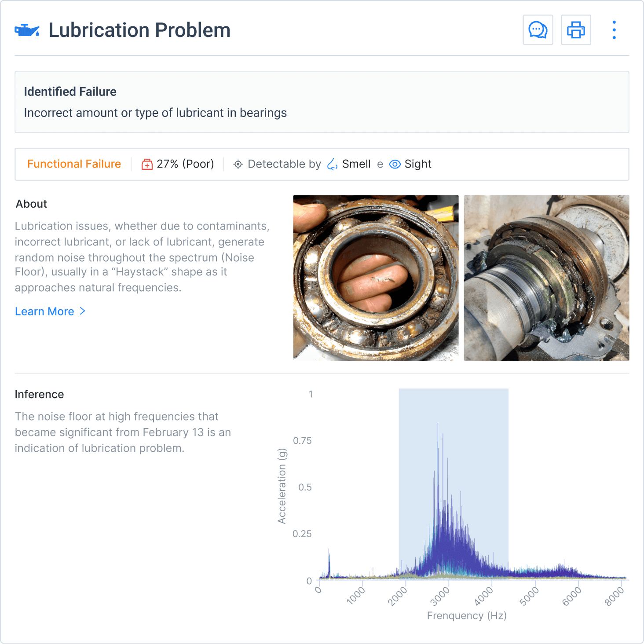Screen dimensions: 644x644
Task: Open the left damaged bearing photo
Action: 376,277
